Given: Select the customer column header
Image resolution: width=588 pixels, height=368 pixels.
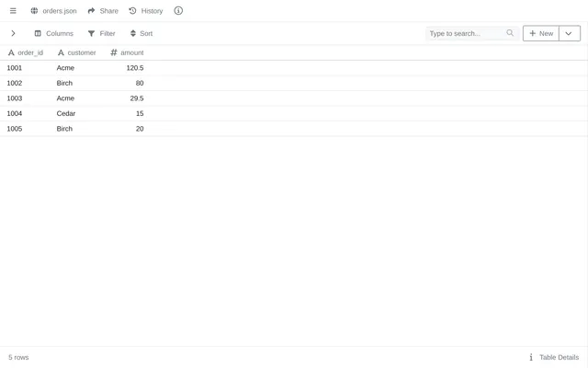Looking at the screenshot, I should coord(76,53).
